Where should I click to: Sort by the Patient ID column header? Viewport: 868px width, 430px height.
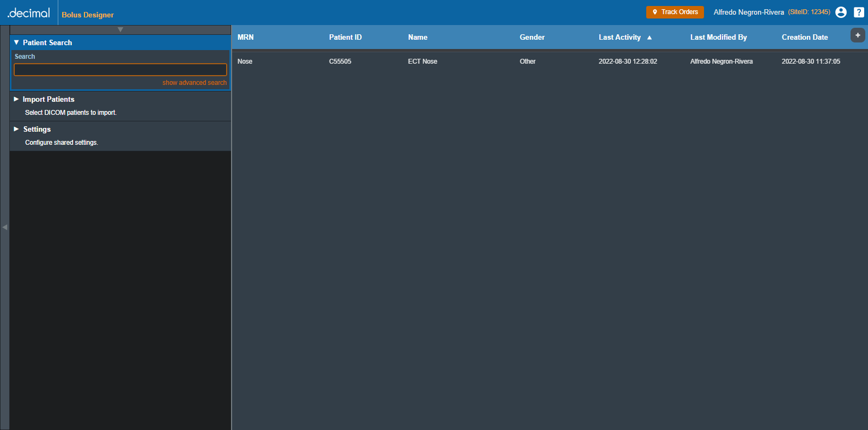point(345,38)
